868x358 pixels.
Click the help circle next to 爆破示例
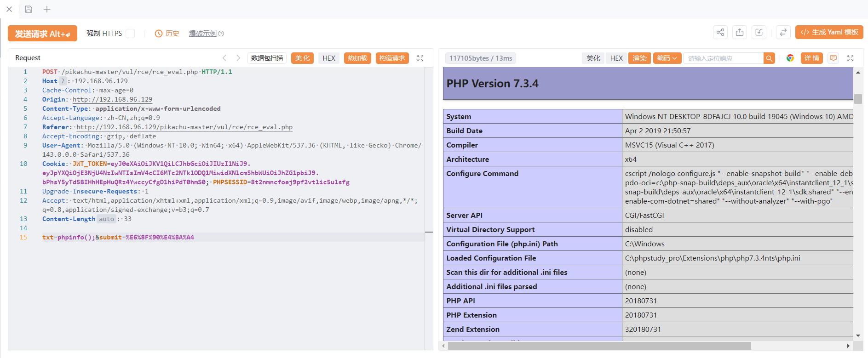coord(221,34)
